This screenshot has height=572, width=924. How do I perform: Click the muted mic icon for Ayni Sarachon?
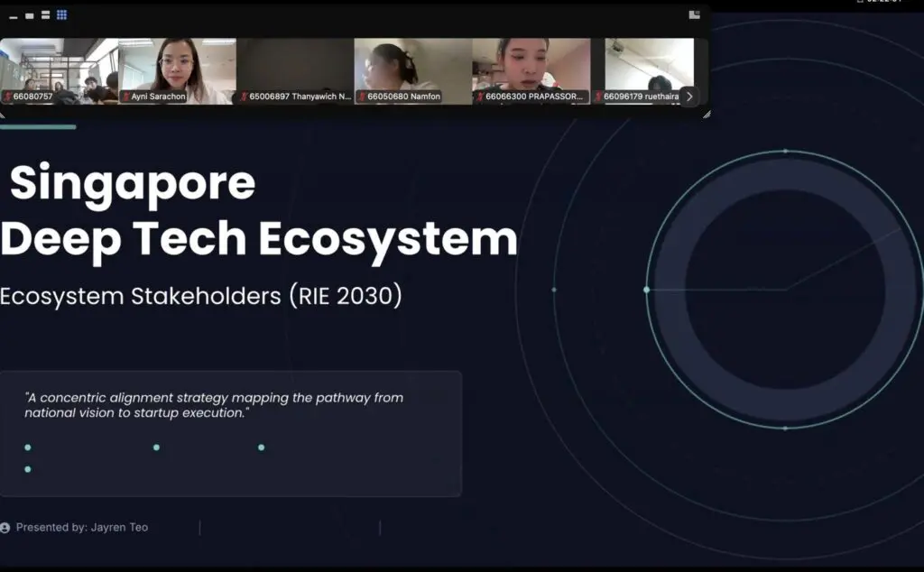point(126,97)
